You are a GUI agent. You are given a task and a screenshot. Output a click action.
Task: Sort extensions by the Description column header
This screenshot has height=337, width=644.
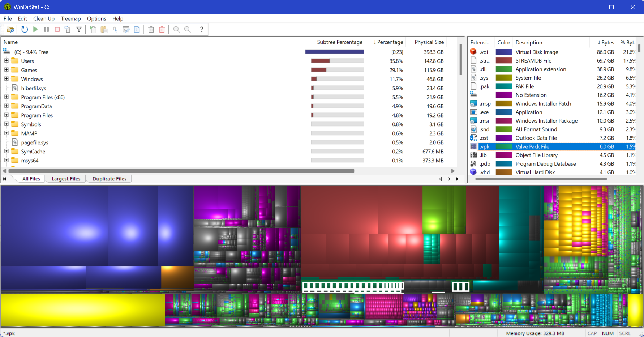pos(551,43)
